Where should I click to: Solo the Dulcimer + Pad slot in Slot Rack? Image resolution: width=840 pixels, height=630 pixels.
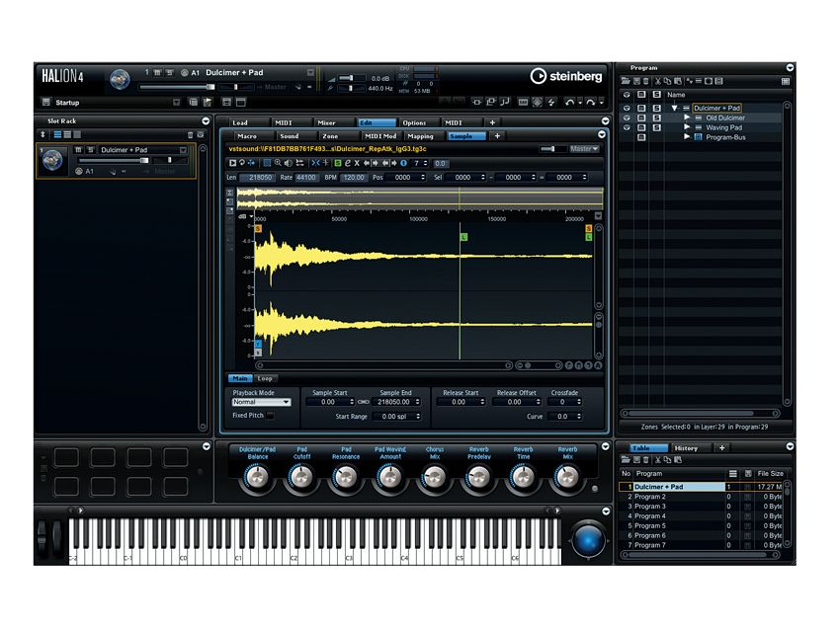coord(91,150)
